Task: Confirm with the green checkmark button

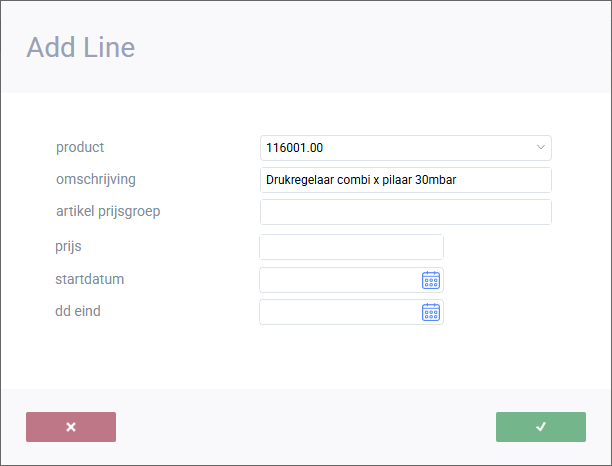Action: (x=541, y=427)
